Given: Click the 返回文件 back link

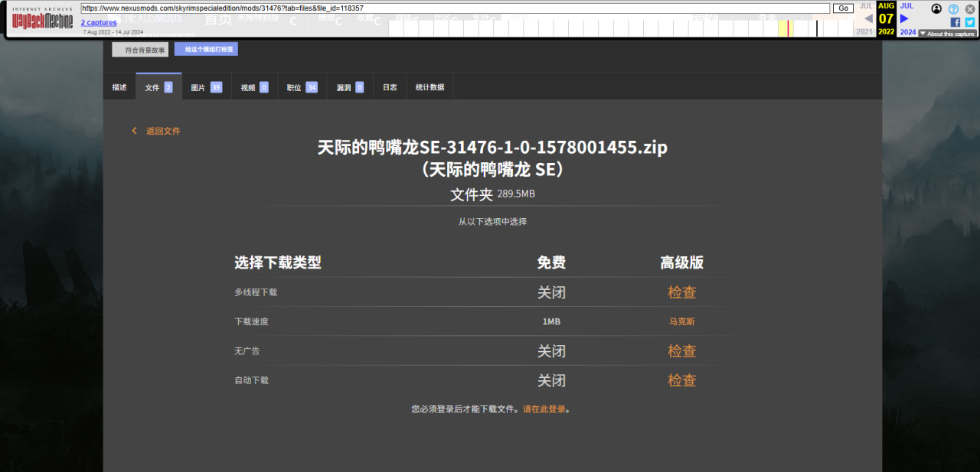Looking at the screenshot, I should [163, 131].
